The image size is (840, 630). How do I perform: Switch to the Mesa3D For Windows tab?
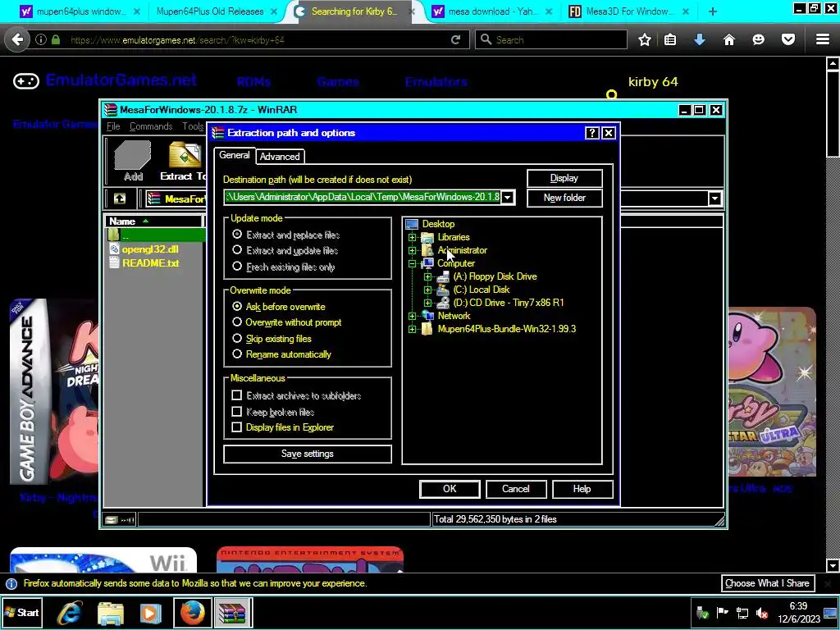pyautogui.click(x=629, y=11)
